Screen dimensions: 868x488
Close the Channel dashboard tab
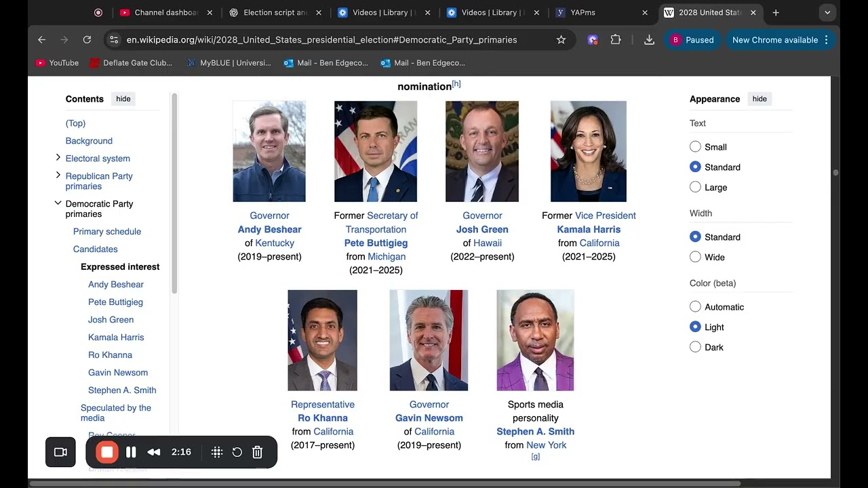click(210, 12)
